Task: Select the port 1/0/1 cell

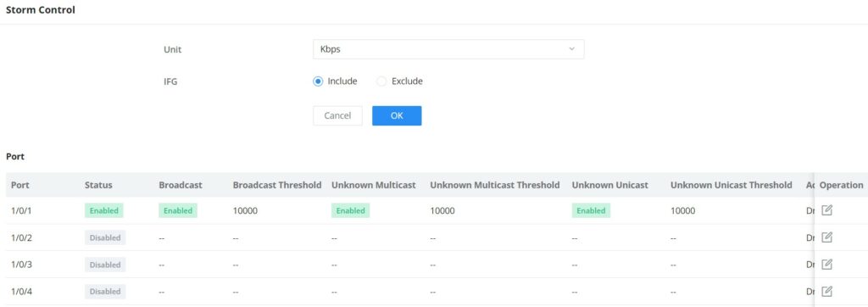Action: point(21,210)
